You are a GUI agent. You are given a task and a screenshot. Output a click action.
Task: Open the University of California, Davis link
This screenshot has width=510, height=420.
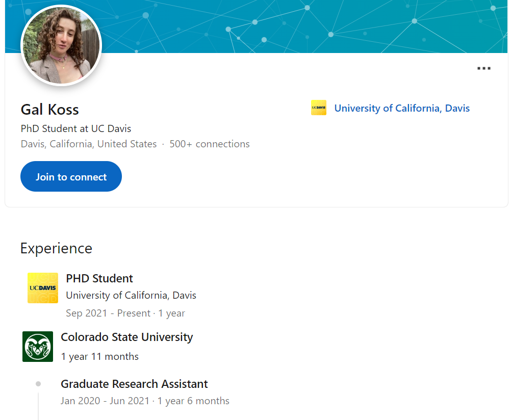pos(402,108)
